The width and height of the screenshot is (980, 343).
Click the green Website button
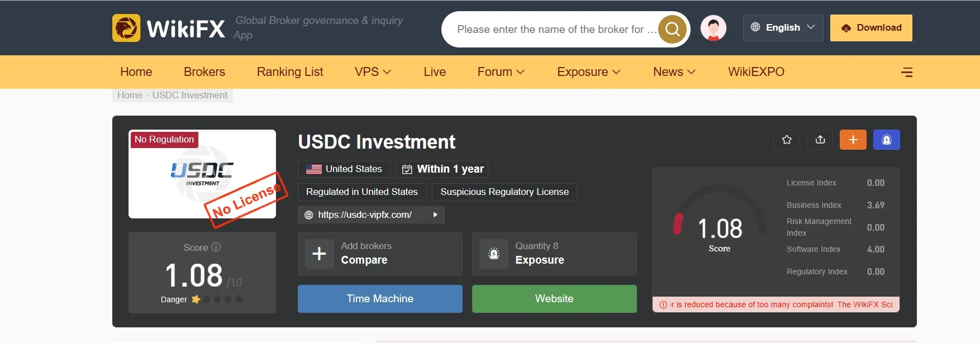tap(554, 299)
